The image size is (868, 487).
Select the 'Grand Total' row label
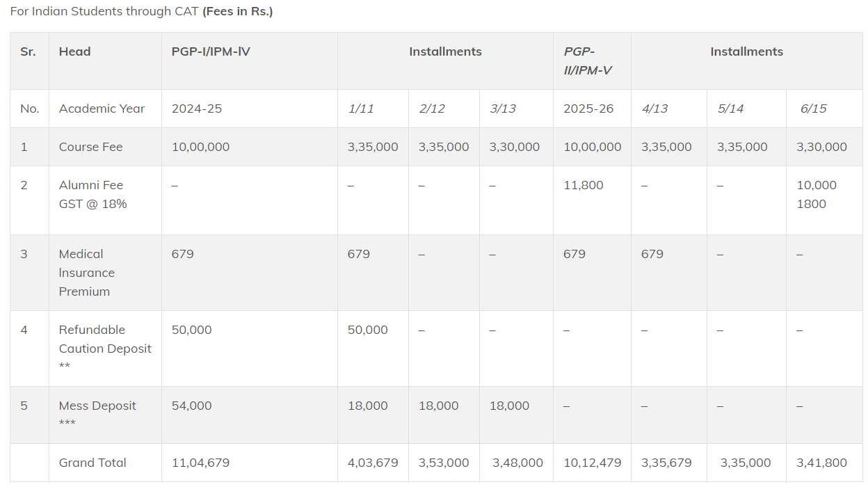pos(93,463)
